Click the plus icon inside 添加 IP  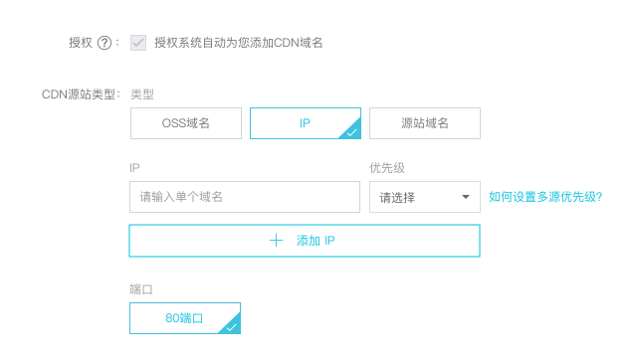[x=277, y=241]
